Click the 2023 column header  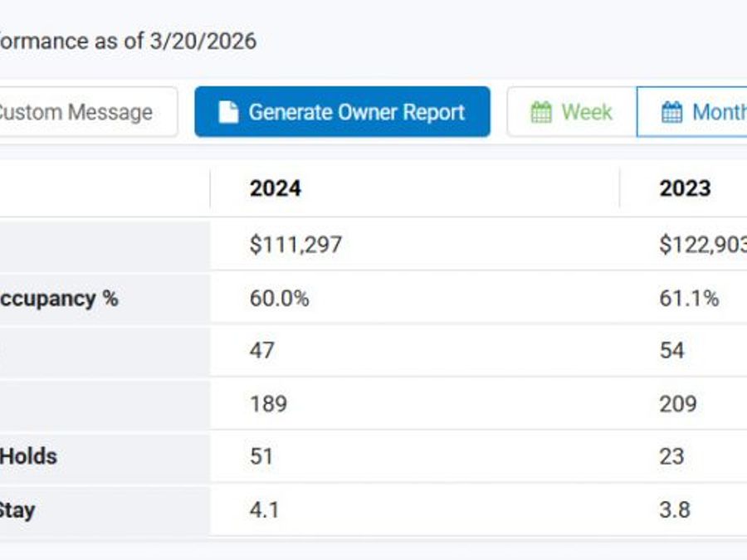685,188
